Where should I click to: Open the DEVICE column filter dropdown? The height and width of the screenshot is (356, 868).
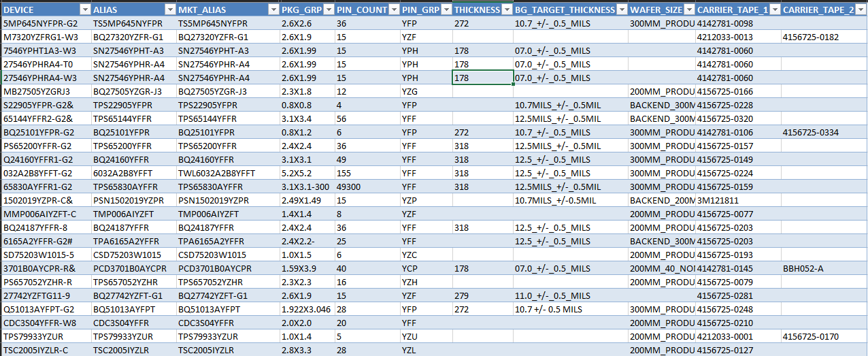pyautogui.click(x=84, y=10)
